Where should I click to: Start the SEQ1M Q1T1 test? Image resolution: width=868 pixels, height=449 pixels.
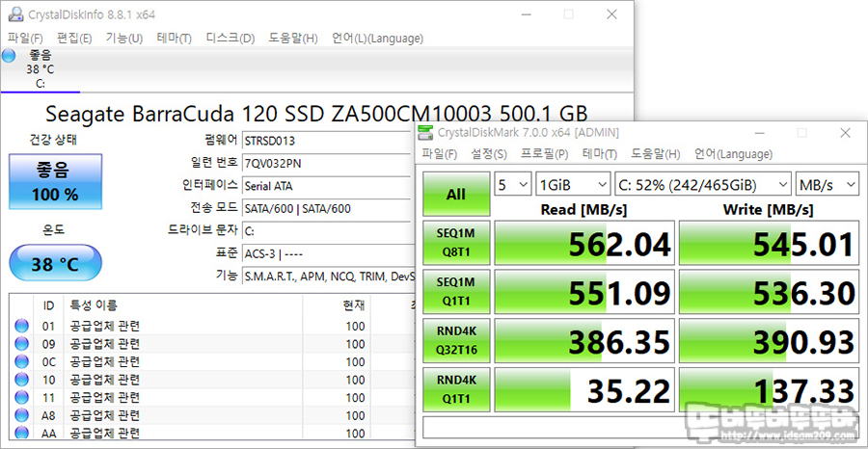[456, 291]
